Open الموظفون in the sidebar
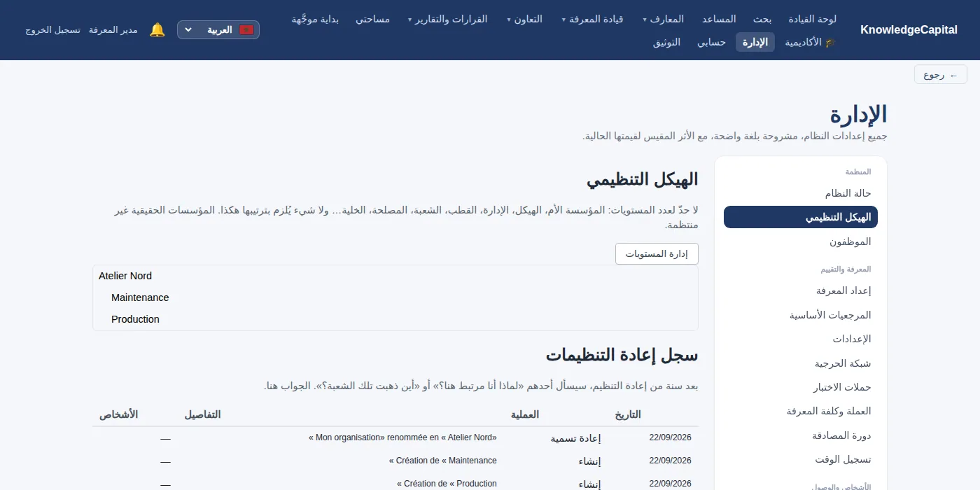This screenshot has height=490, width=980. click(x=801, y=241)
